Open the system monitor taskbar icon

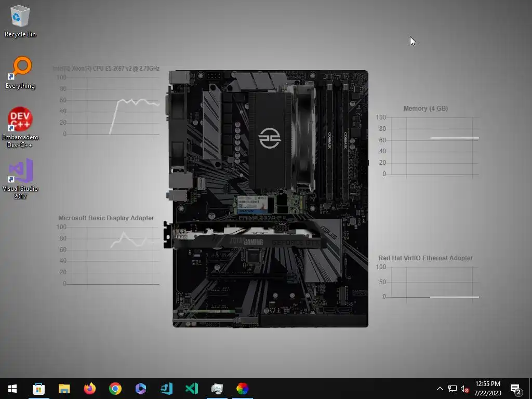pyautogui.click(x=217, y=389)
